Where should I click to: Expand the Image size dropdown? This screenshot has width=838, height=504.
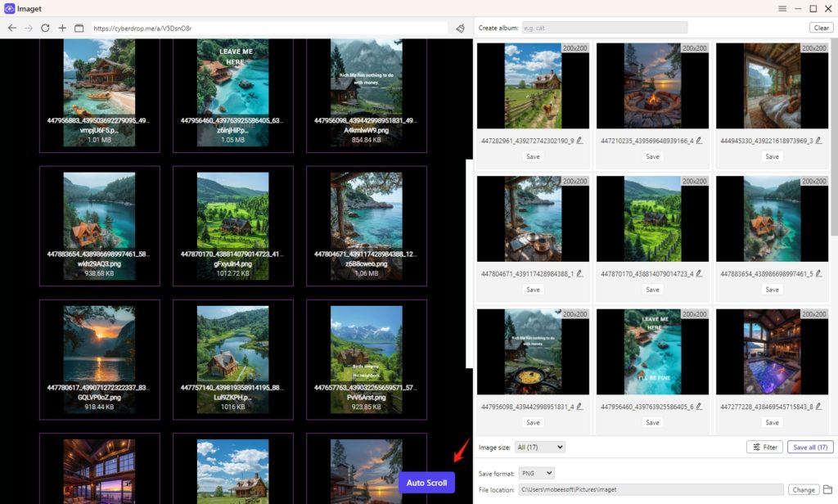click(541, 447)
